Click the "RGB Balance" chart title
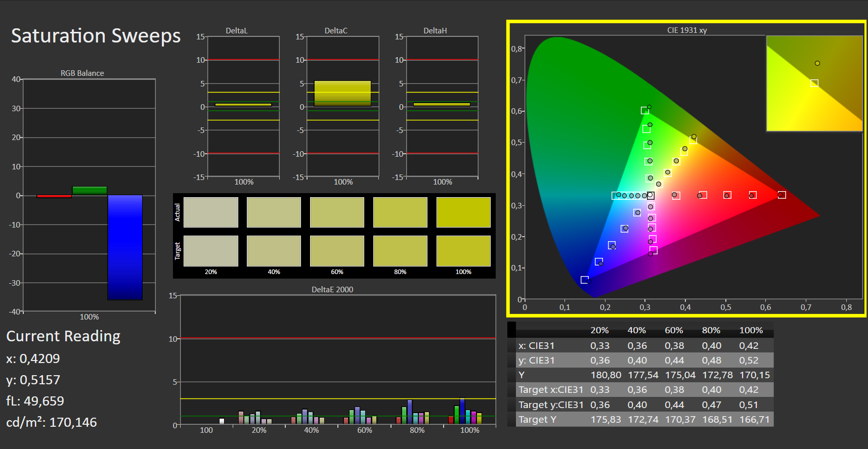The height and width of the screenshot is (449, 868). coord(82,73)
